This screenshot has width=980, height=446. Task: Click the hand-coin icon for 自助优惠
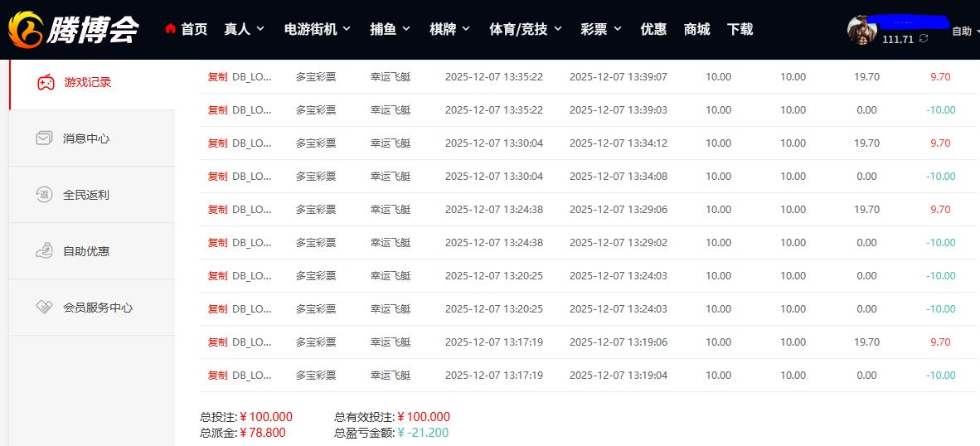coord(44,250)
